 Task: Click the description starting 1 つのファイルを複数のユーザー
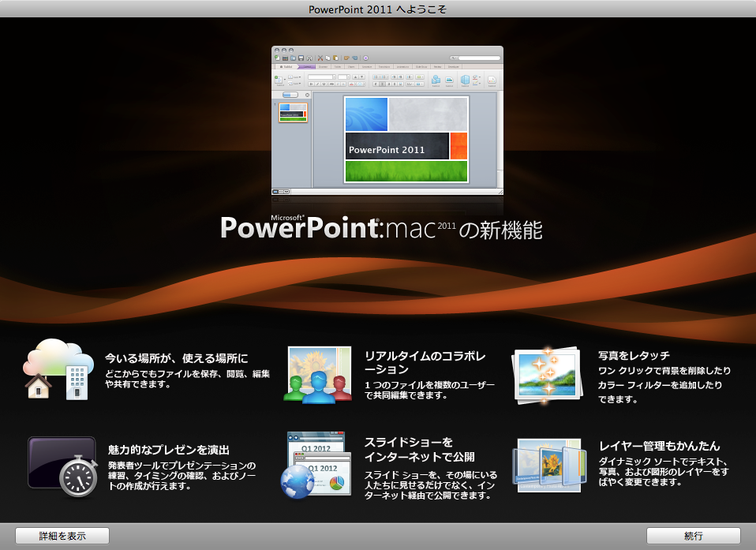click(429, 390)
